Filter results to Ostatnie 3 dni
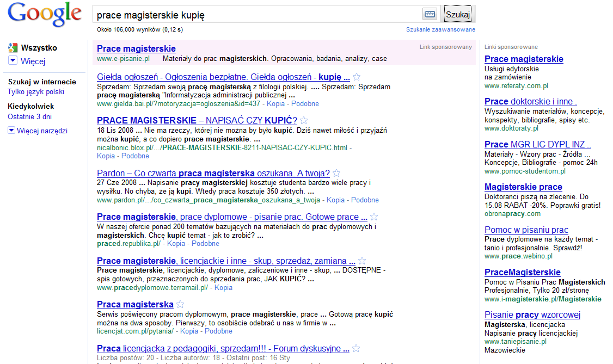613x364 pixels. click(30, 117)
